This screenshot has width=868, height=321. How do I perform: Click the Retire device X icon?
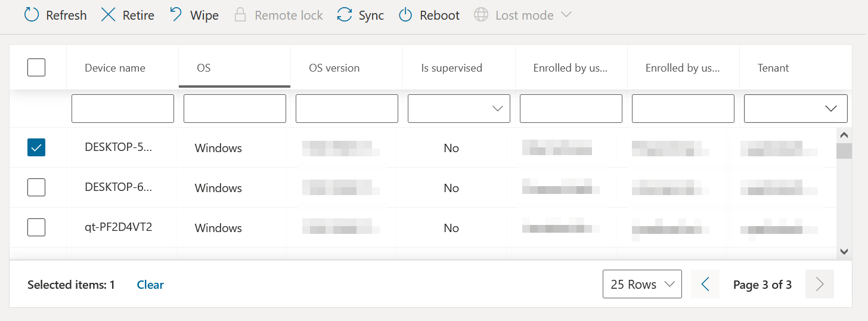(108, 15)
